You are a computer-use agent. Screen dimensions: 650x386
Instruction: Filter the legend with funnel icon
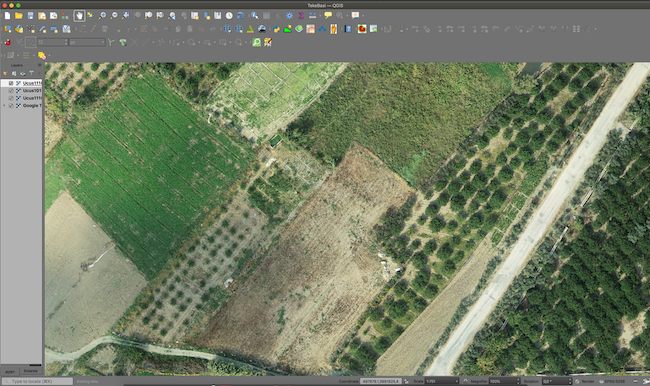pos(32,73)
